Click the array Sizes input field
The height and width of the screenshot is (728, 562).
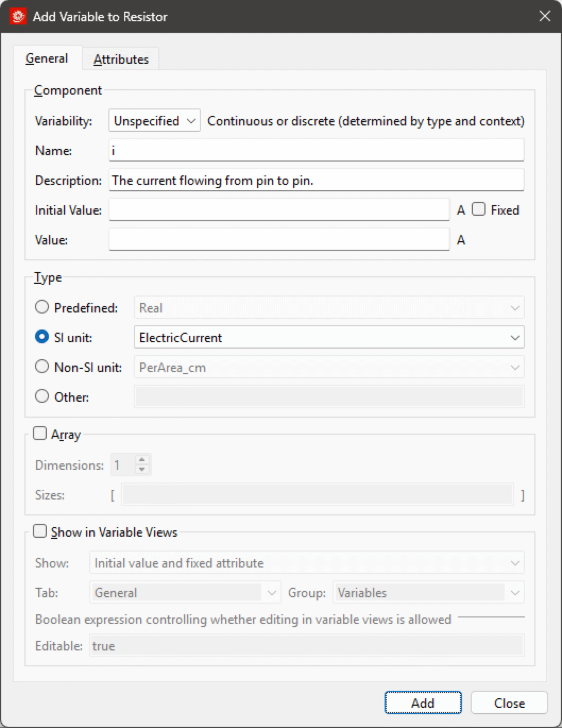coord(317,495)
